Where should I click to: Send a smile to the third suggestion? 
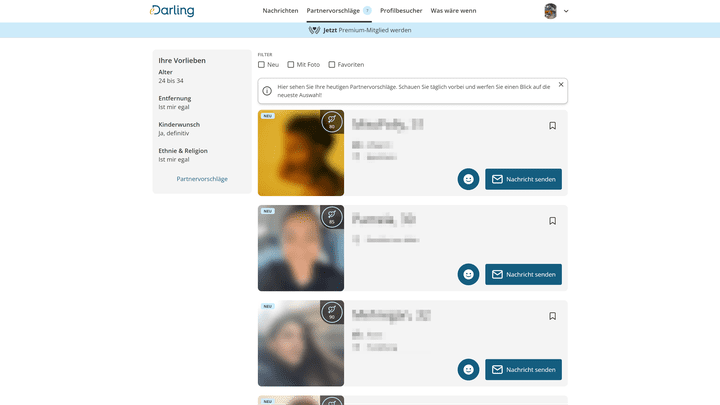pyautogui.click(x=468, y=370)
